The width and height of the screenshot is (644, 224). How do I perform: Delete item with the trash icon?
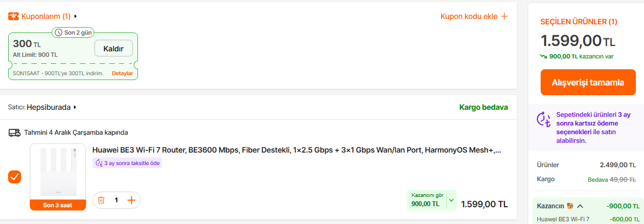pyautogui.click(x=101, y=200)
